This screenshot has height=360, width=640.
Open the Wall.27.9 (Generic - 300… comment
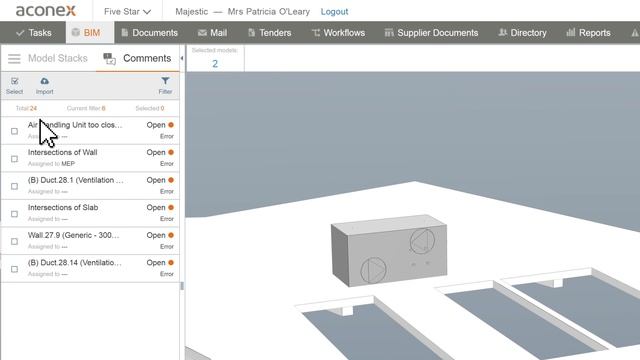(73, 235)
